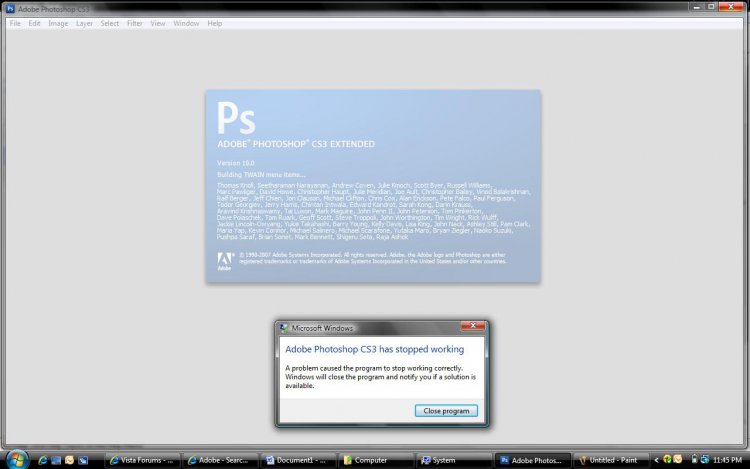Click Switch between windows Quick Launch icon
Viewport: 750px width, 469px height.
pos(83,460)
